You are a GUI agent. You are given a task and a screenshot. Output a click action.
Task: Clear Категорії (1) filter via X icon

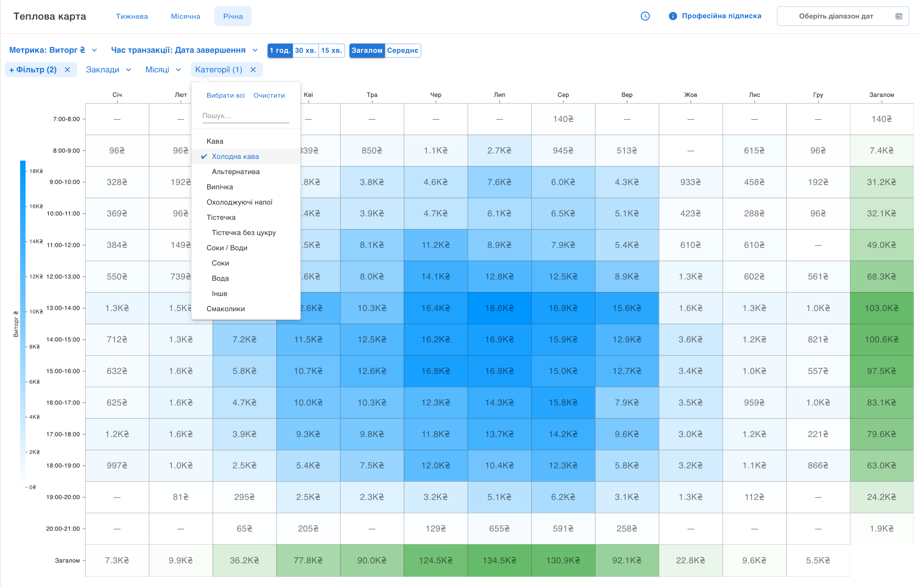tap(253, 70)
